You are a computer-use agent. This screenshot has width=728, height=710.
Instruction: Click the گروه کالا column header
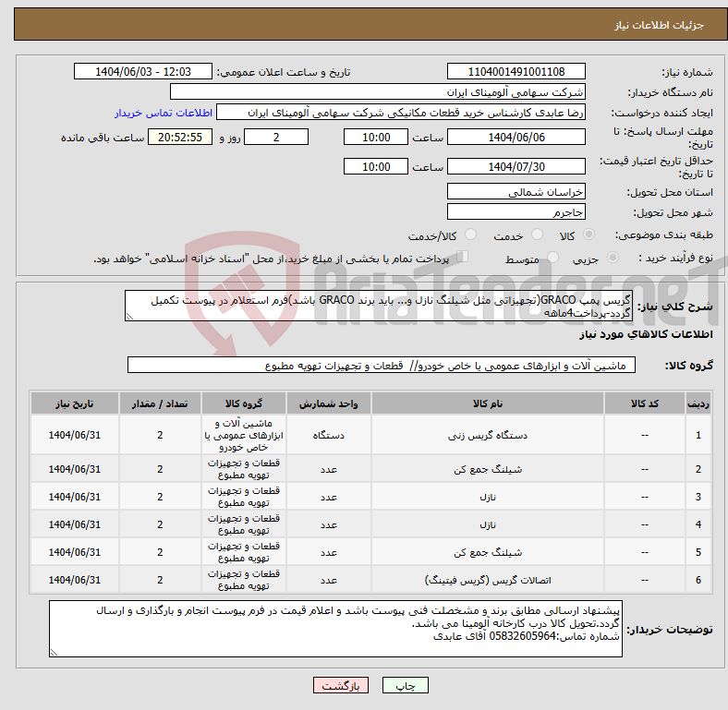click(244, 403)
